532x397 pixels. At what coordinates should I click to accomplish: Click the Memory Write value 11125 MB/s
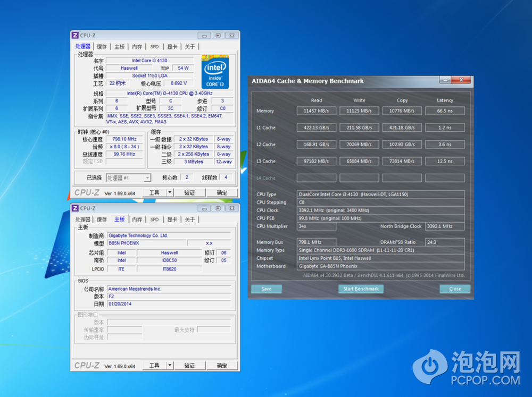pos(359,111)
